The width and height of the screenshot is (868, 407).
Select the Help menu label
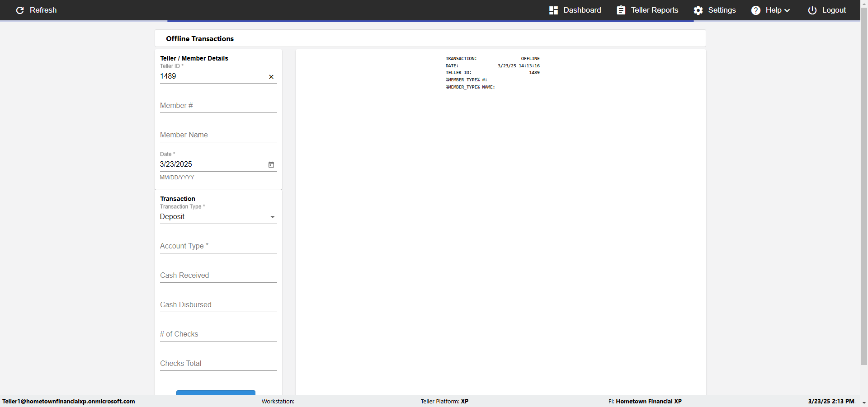pos(774,10)
